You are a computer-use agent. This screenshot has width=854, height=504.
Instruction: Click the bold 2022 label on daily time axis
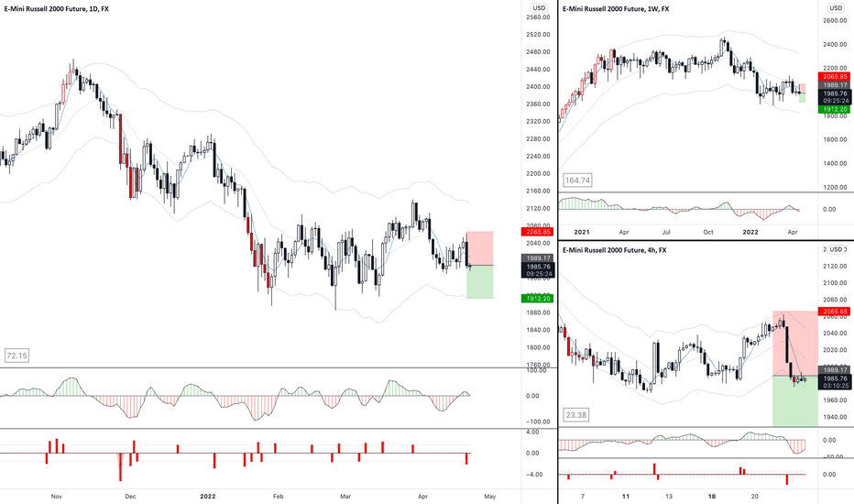[x=207, y=497]
